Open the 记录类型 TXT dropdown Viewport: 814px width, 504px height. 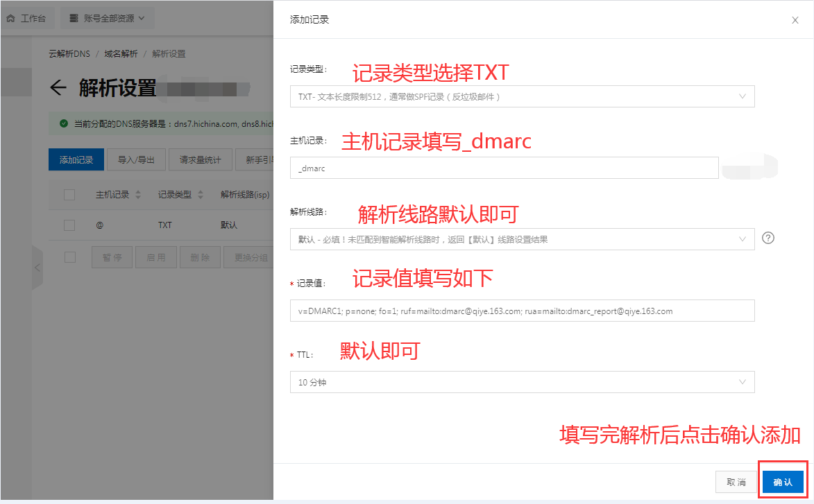[x=522, y=96]
